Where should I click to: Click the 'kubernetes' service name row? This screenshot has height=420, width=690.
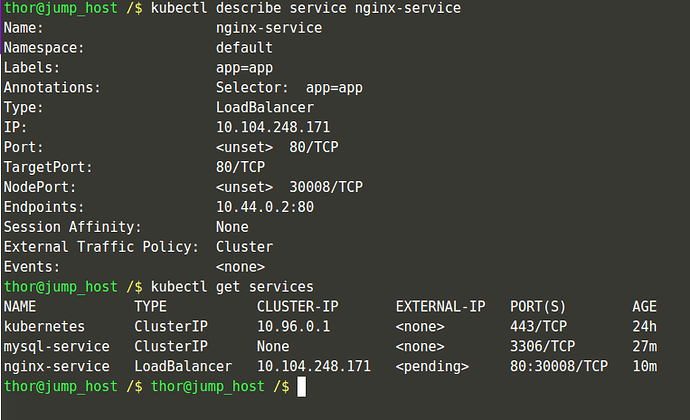point(44,327)
